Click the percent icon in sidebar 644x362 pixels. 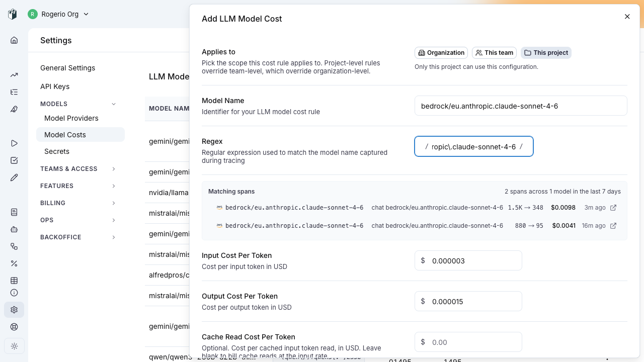pyautogui.click(x=14, y=263)
